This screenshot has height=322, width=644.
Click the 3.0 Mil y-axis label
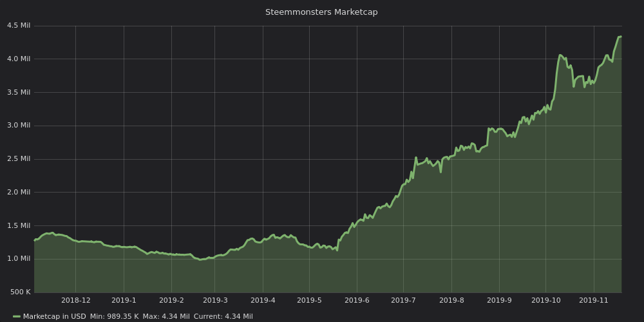point(19,126)
